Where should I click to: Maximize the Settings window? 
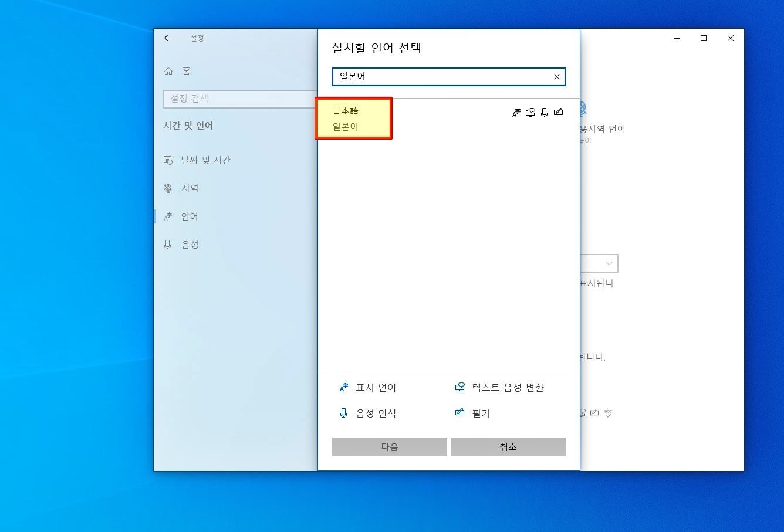click(x=704, y=38)
